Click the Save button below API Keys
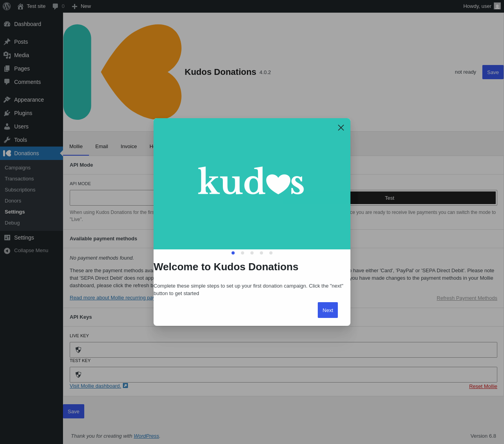Viewport: 504px width, 444px height. coord(74,411)
